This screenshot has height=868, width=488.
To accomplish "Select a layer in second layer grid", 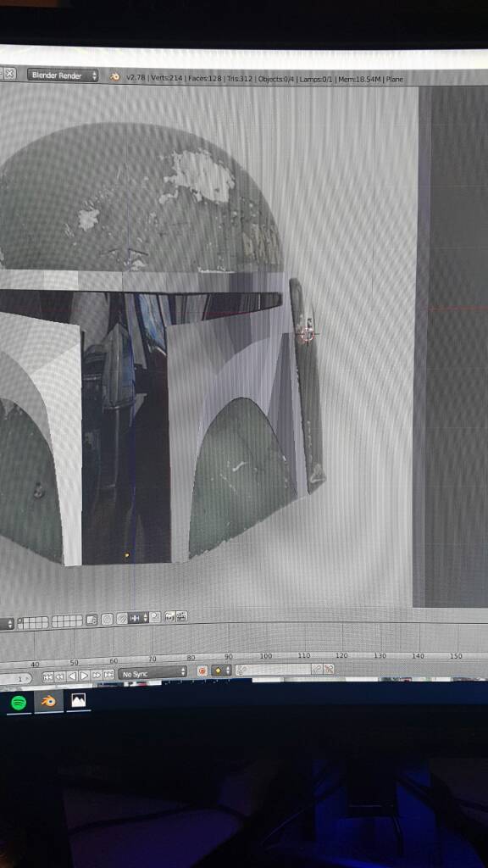I will click(67, 621).
